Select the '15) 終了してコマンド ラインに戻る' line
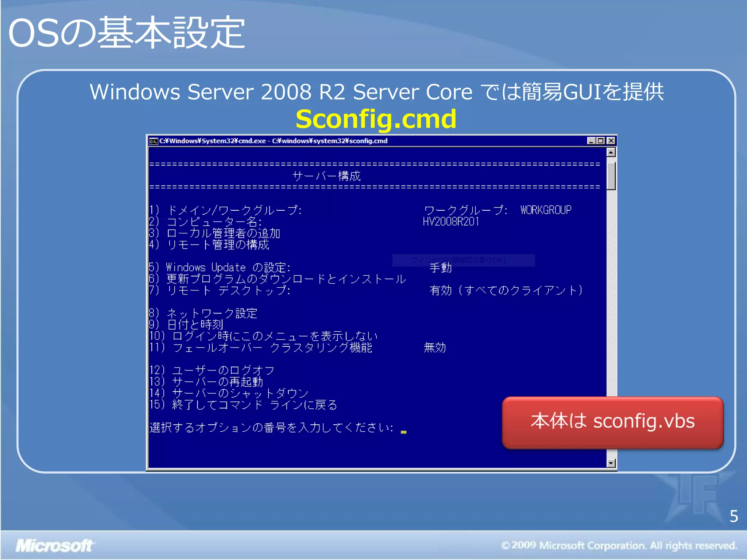747x560 pixels. point(243,405)
